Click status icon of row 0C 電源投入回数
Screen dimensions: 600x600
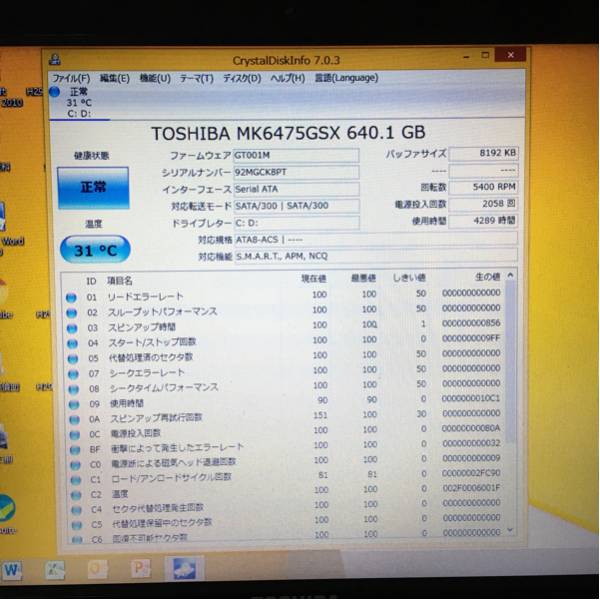(75, 434)
